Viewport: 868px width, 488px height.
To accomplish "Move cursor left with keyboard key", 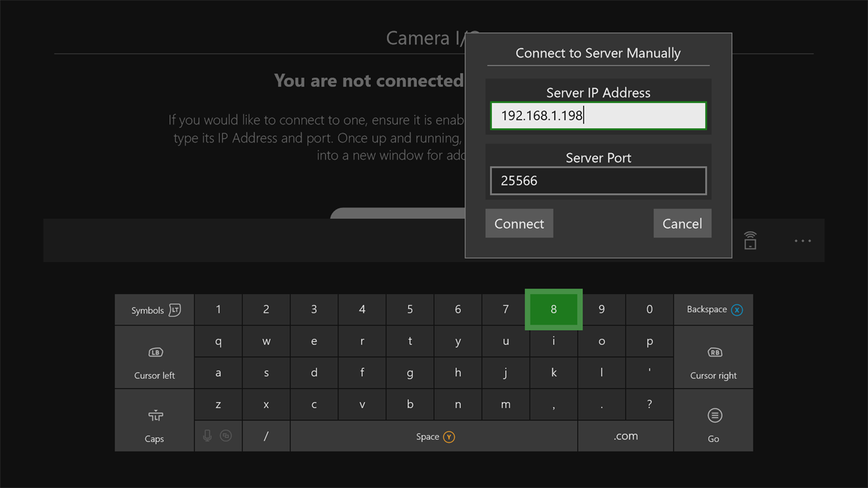I will click(x=155, y=357).
